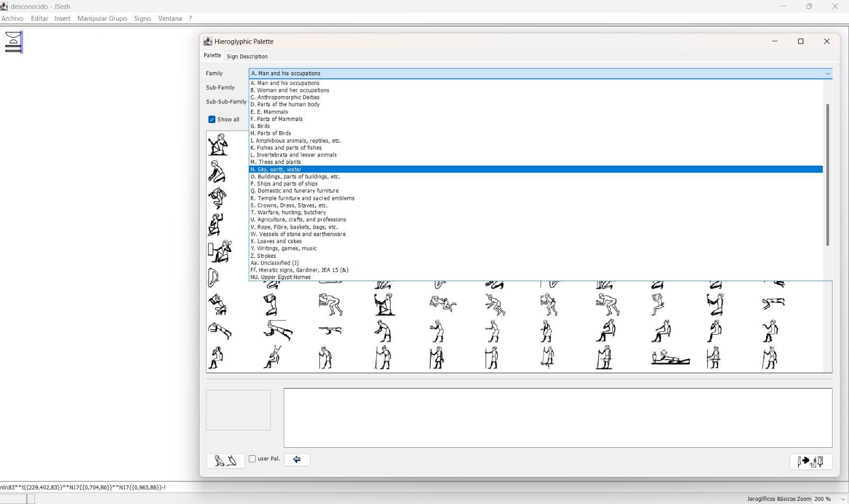Image resolution: width=849 pixels, height=504 pixels.
Task: Pick 'D. Parts of the human body'
Action: (536, 105)
